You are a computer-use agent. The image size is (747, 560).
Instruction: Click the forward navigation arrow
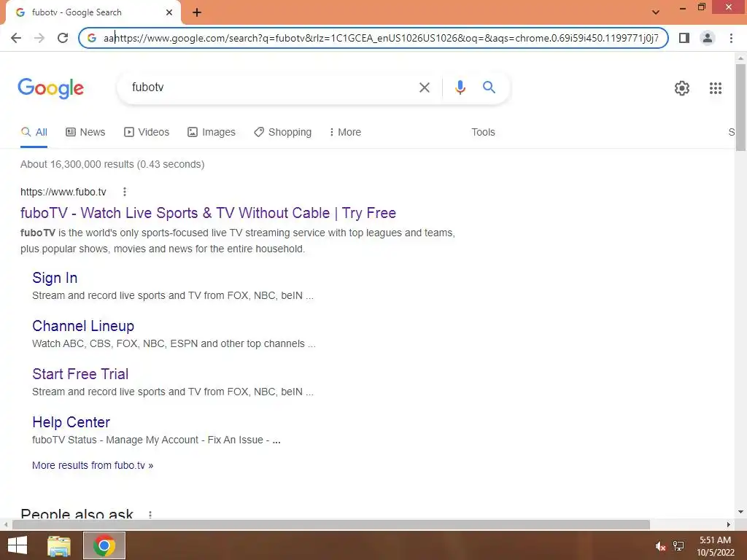tap(39, 38)
